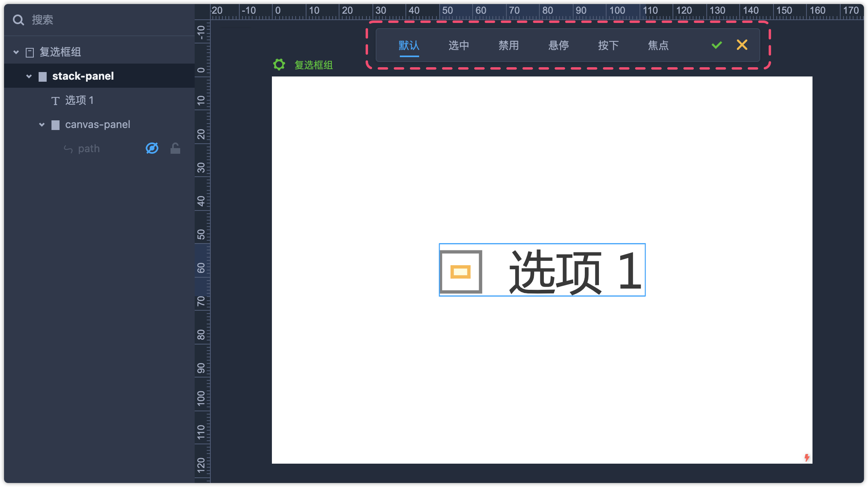The width and height of the screenshot is (868, 487).
Task: Switch to the 选中 state tab
Action: [x=459, y=45]
